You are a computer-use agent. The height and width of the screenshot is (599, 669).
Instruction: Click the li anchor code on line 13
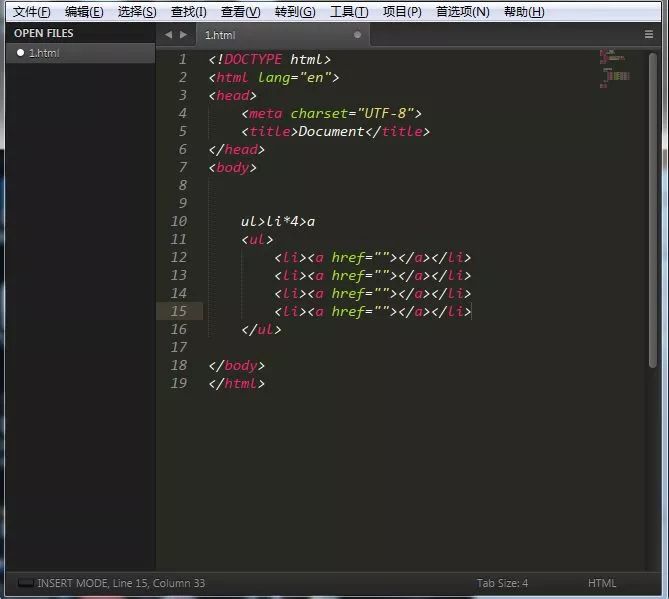pos(372,276)
